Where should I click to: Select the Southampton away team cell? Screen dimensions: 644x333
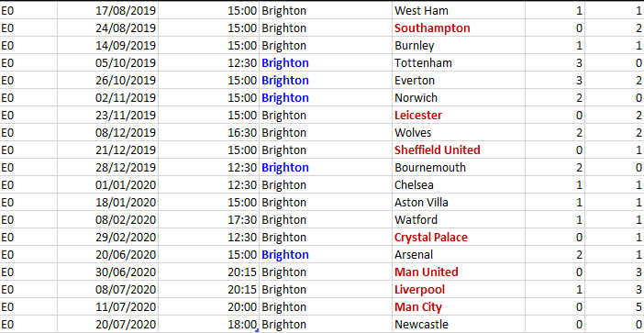[459, 28]
